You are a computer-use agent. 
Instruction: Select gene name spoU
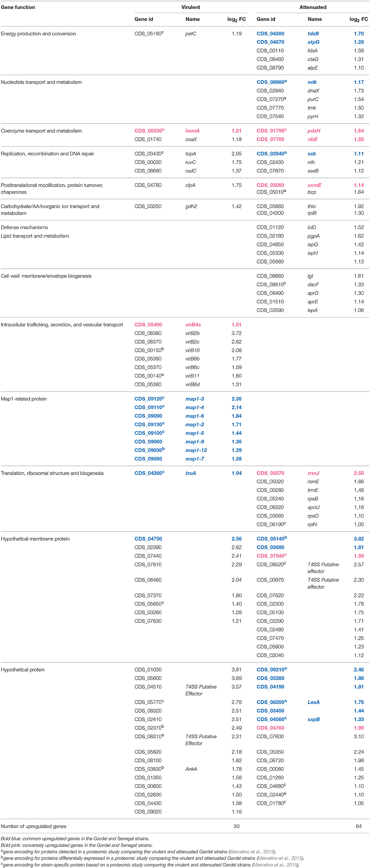coord(314,507)
